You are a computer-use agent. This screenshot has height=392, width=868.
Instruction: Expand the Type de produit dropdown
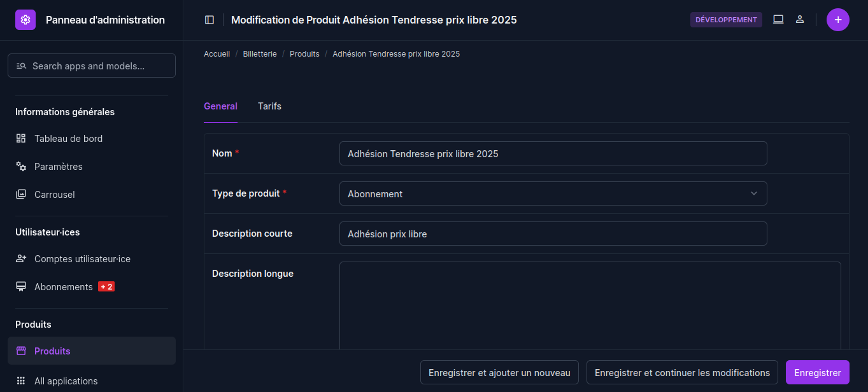553,194
